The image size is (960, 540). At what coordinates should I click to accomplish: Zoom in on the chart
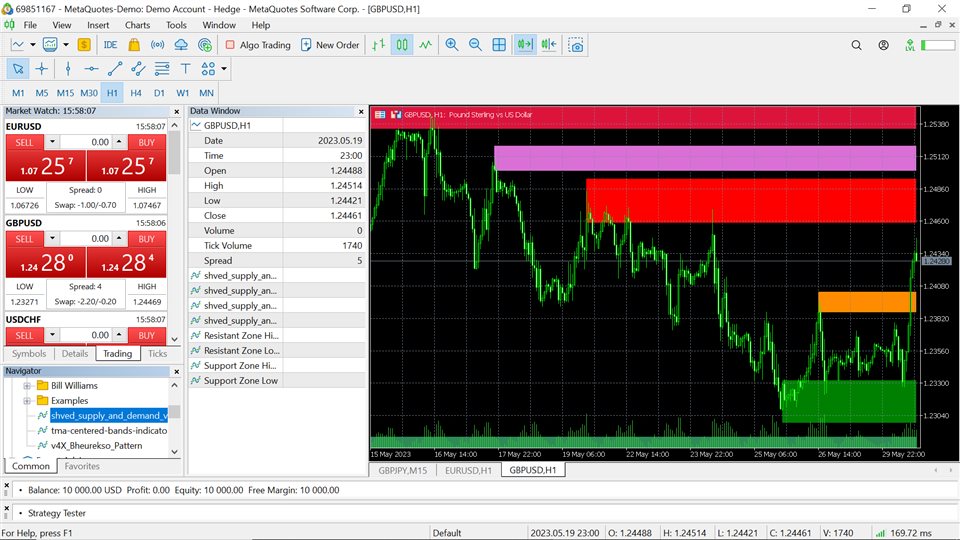click(x=452, y=45)
